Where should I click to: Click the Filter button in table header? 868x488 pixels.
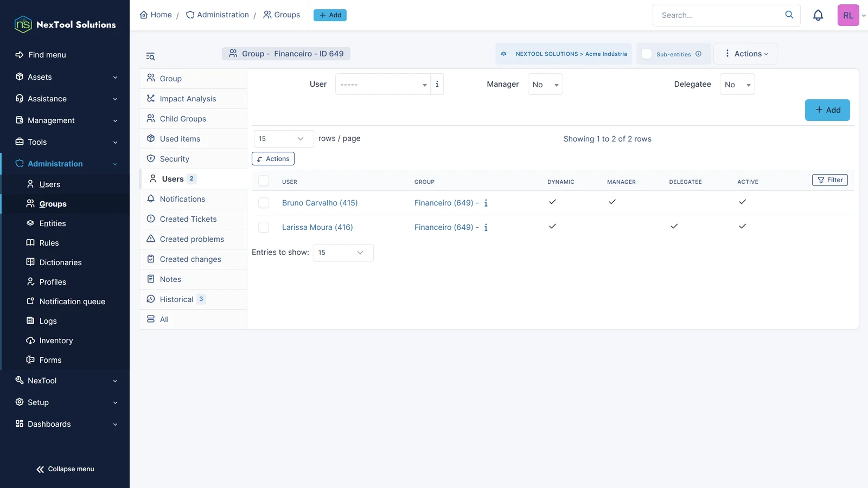[x=830, y=180]
